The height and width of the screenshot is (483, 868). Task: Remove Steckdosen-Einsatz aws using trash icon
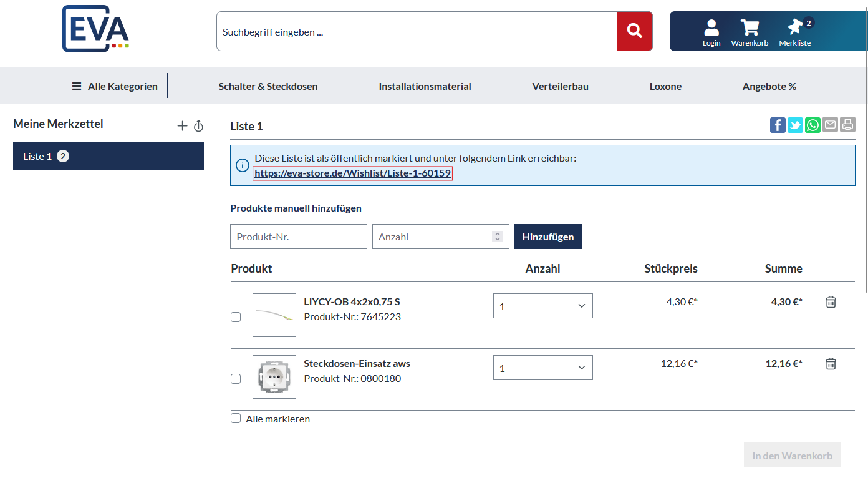point(831,364)
